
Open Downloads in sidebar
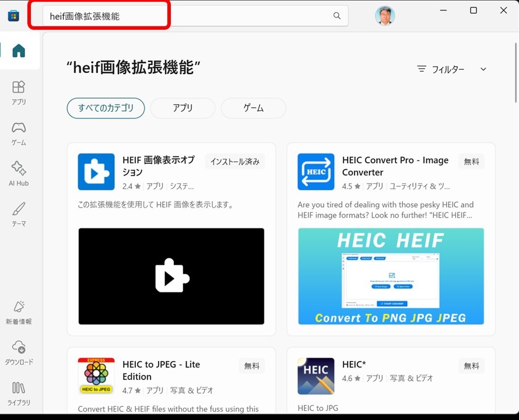click(x=19, y=353)
